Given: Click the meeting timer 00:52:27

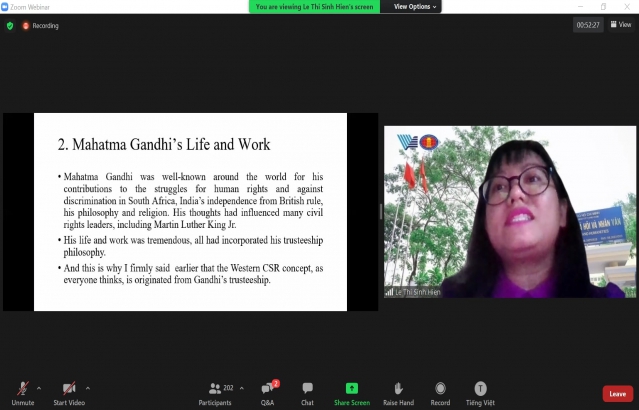Looking at the screenshot, I should pos(588,25).
